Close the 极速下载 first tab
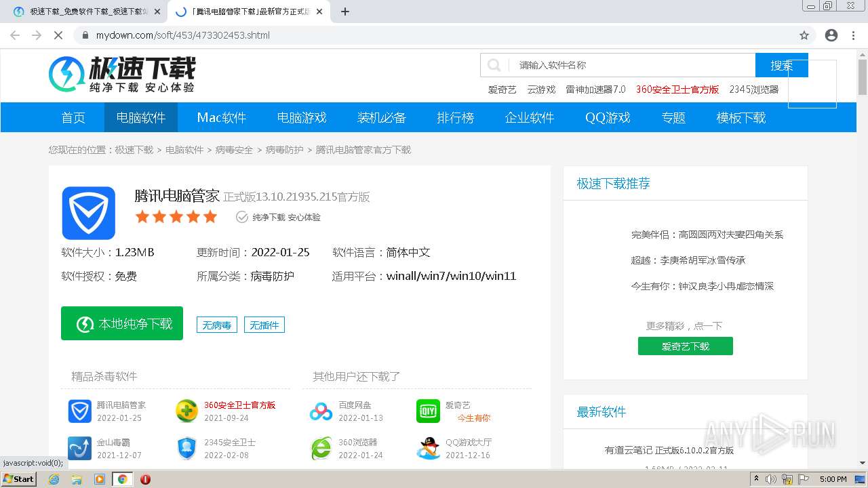Screen dimensions: 868x488 (x=157, y=12)
